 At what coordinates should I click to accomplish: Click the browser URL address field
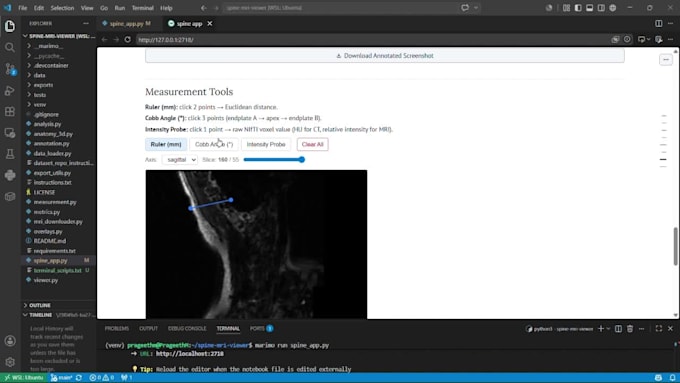[x=373, y=39]
